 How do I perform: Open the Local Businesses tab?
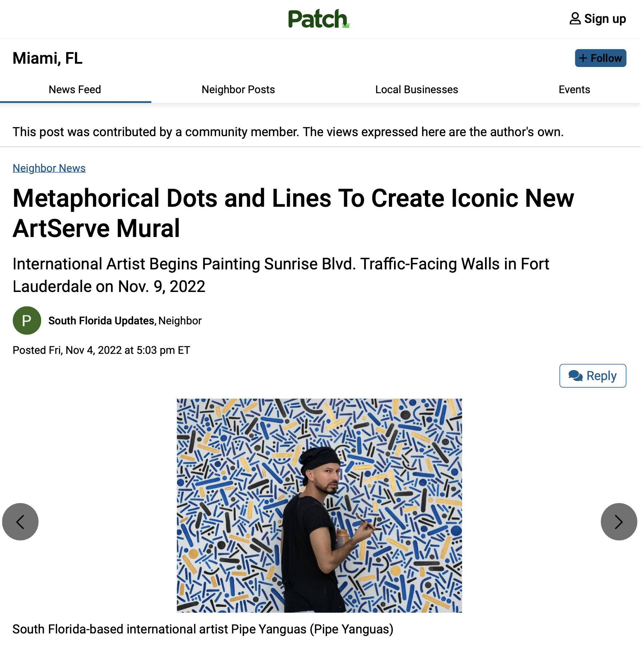pyautogui.click(x=417, y=90)
